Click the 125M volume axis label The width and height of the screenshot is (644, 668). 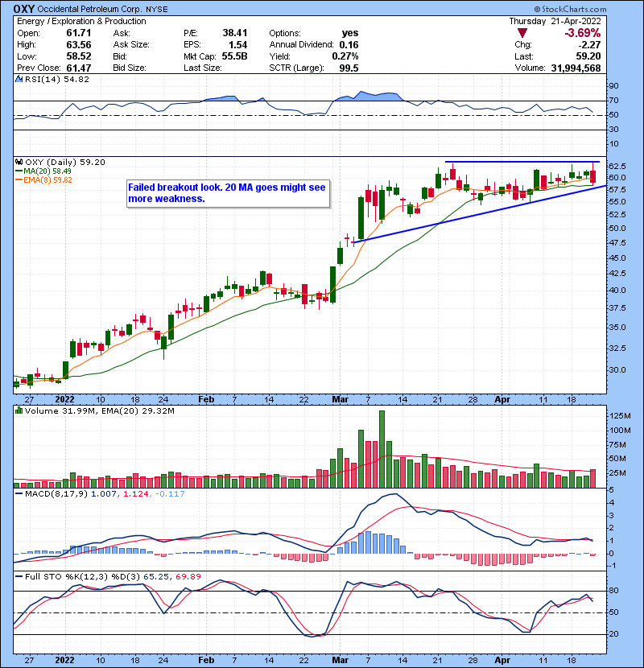tap(621, 416)
